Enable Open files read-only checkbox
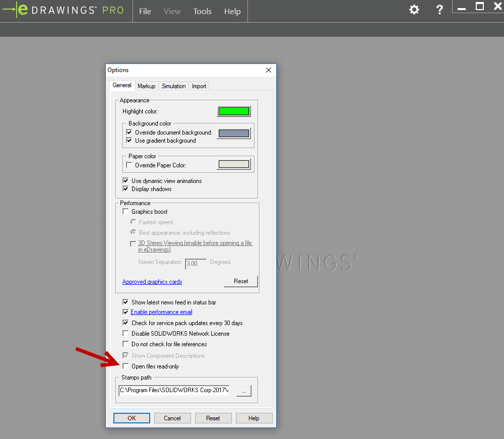This screenshot has height=439, width=504. tap(125, 366)
